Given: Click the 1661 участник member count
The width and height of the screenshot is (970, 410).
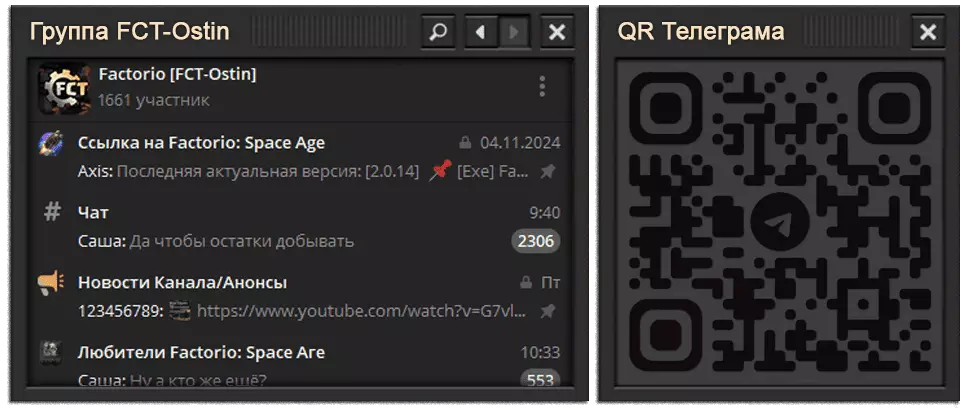Looking at the screenshot, I should [x=153, y=100].
